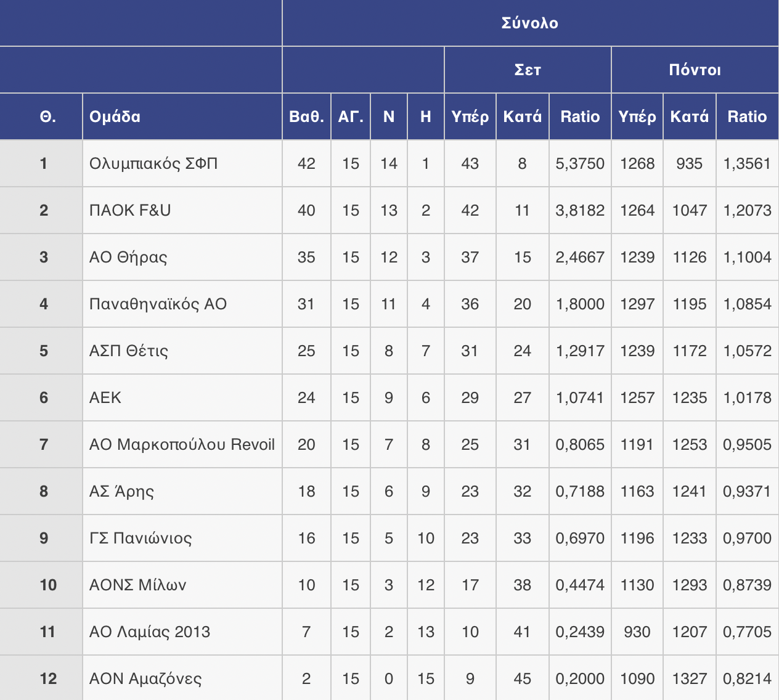Image resolution: width=779 pixels, height=700 pixels.
Task: Click set ratio 1,2917
Action: (x=580, y=351)
